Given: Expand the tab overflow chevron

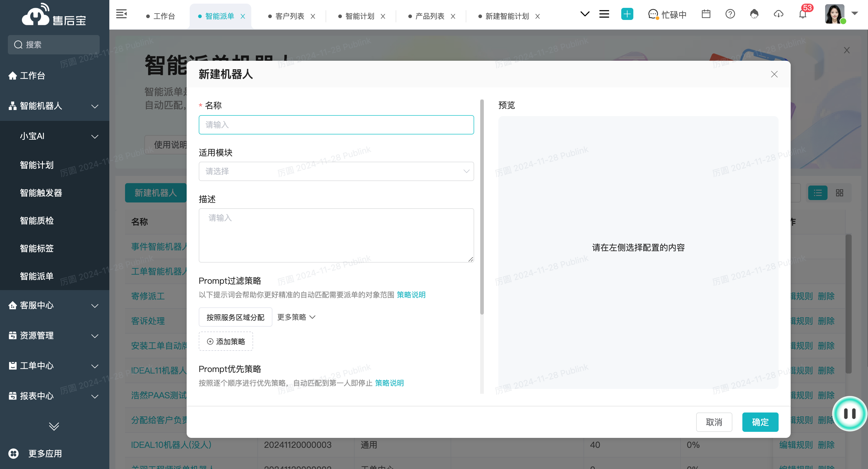Looking at the screenshot, I should coord(585,14).
